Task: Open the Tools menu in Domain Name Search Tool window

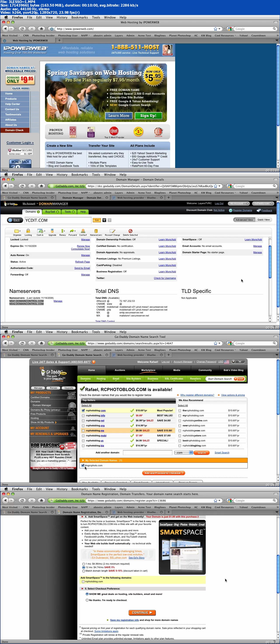Action: 96,332
